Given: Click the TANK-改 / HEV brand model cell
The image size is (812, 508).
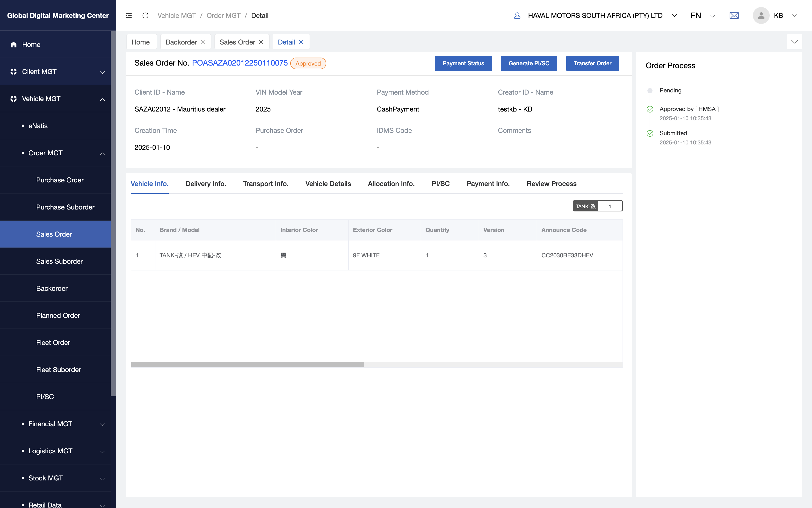Looking at the screenshot, I should point(215,255).
